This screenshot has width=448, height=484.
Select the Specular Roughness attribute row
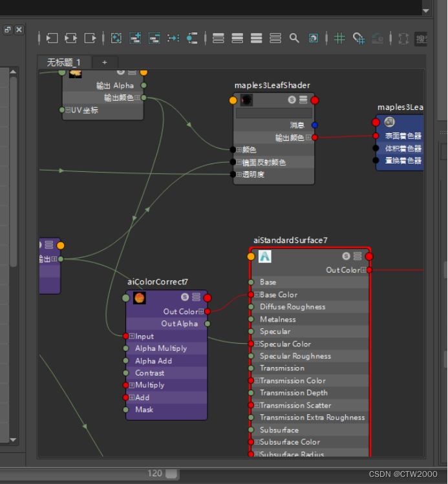tap(310, 356)
